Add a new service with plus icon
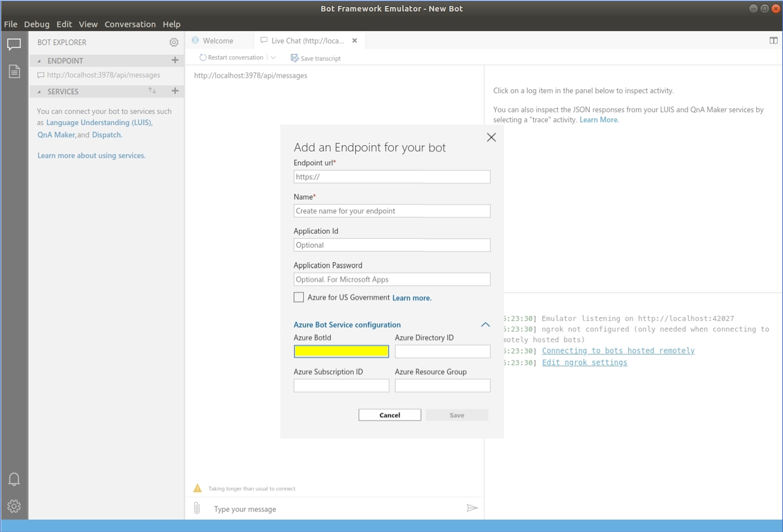The image size is (783, 532). click(x=175, y=91)
